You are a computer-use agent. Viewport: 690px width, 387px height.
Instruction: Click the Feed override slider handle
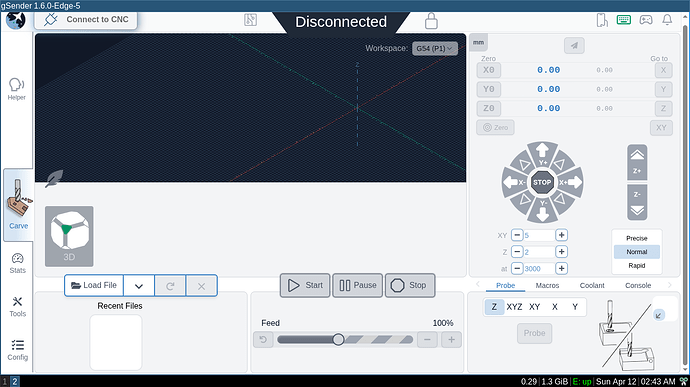(338, 339)
